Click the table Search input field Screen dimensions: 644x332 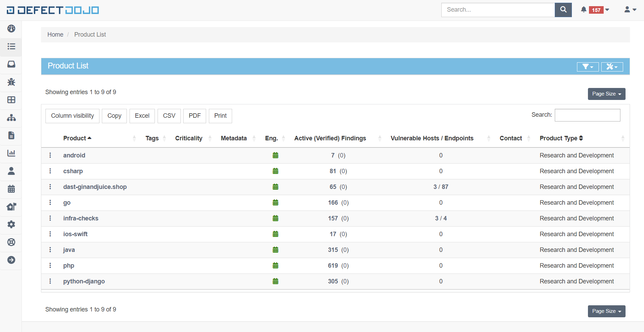click(x=587, y=115)
